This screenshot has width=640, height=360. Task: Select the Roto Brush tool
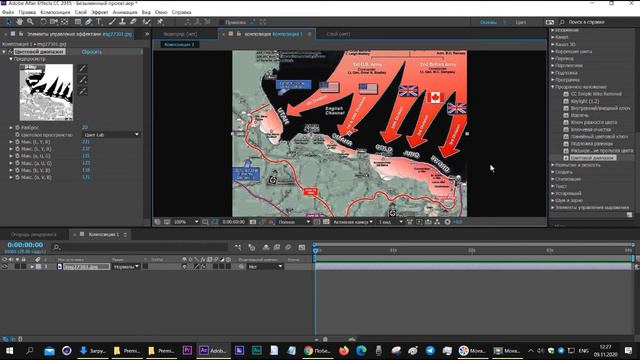147,22
